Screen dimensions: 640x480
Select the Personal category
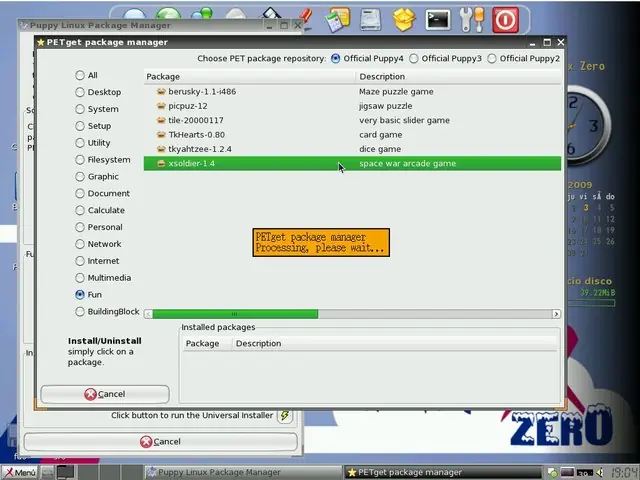(99, 227)
